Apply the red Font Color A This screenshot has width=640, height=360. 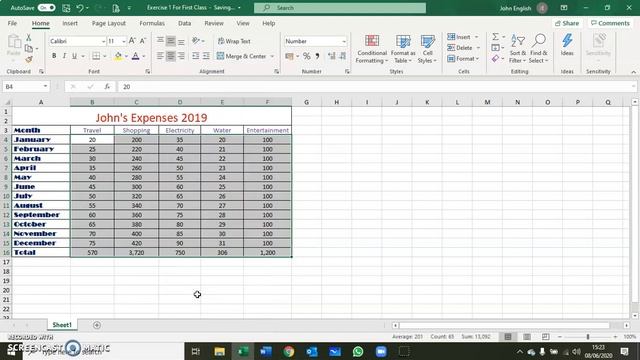pyautogui.click(x=136, y=56)
